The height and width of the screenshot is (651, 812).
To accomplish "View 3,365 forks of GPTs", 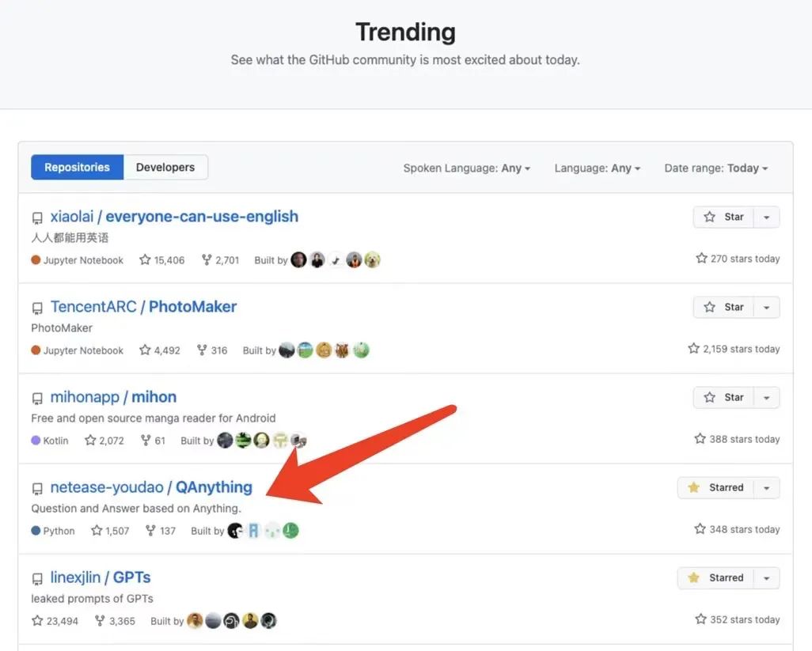I will click(x=116, y=620).
